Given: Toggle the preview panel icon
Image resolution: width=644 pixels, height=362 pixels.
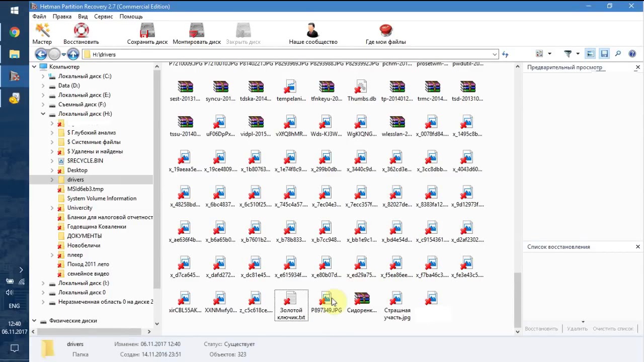Looking at the screenshot, I should pos(591,54).
